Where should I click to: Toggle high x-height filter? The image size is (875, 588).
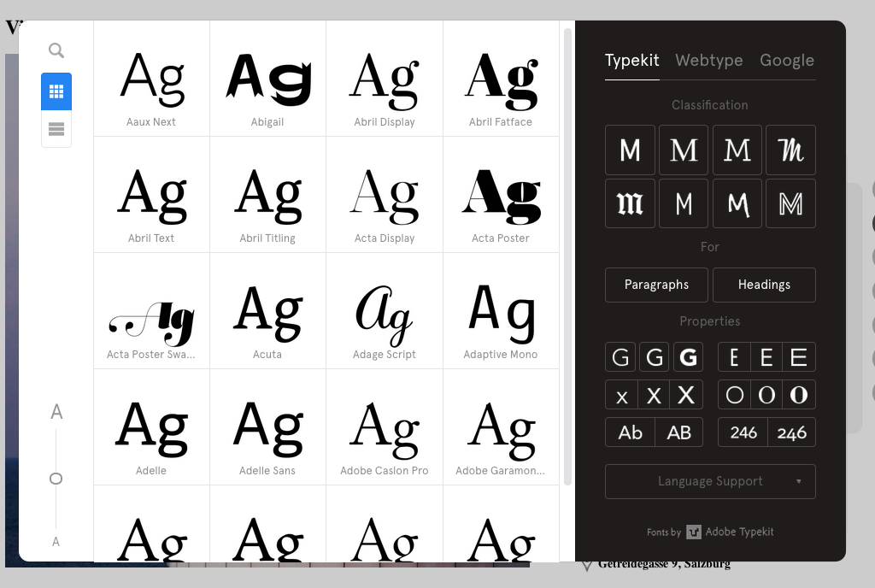(x=686, y=395)
